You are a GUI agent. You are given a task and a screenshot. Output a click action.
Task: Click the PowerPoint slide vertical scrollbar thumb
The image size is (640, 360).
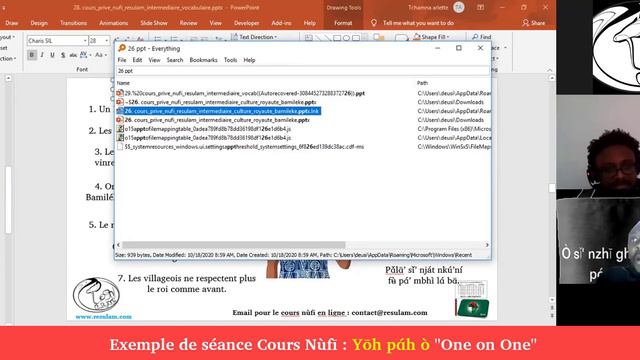coord(552,188)
